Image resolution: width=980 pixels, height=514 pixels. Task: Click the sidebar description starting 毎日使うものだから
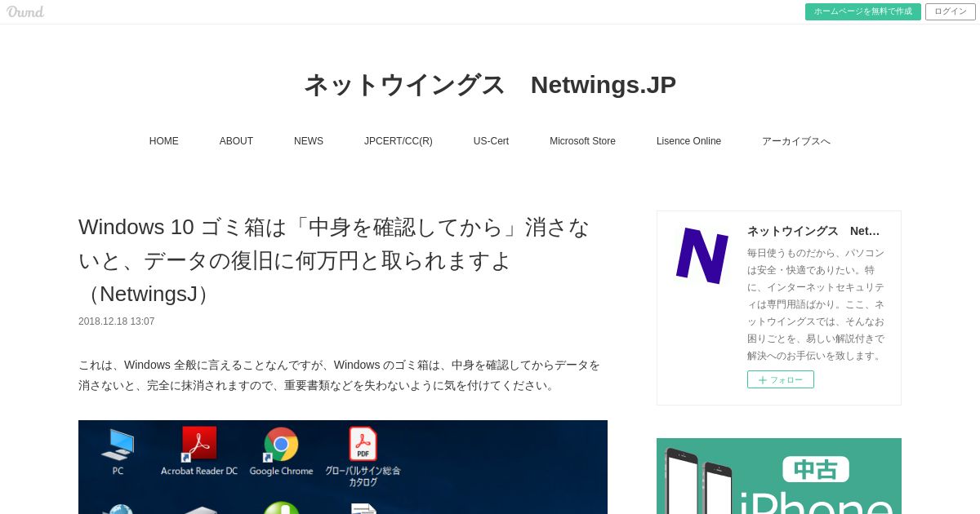click(x=816, y=304)
